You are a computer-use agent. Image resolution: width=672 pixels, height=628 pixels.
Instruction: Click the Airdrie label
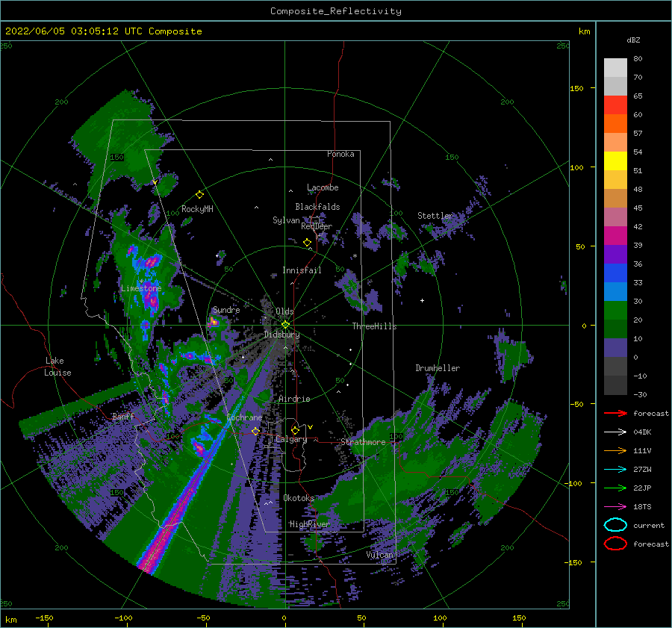[294, 399]
